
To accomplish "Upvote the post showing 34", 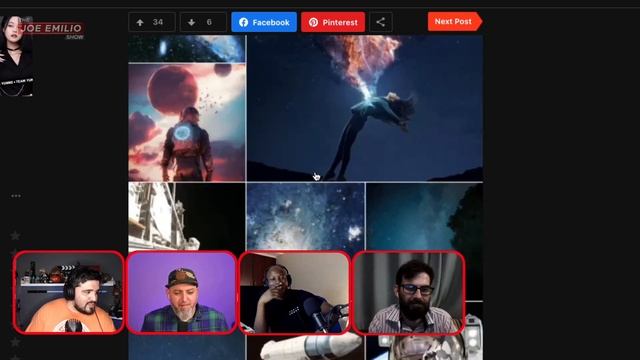I will pos(152,22).
